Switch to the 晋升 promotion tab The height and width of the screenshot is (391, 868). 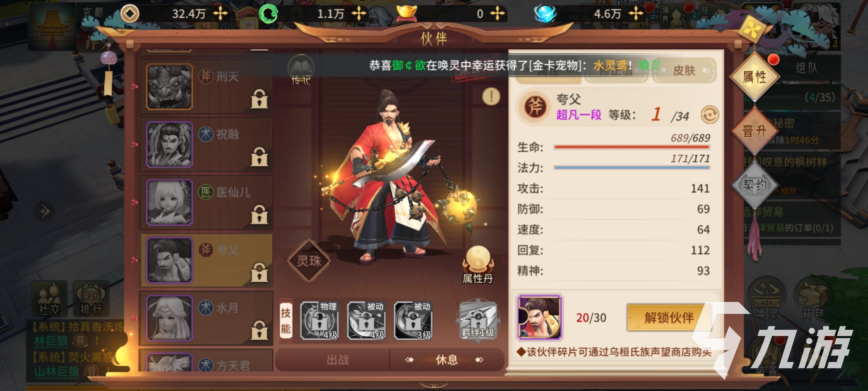point(754,131)
